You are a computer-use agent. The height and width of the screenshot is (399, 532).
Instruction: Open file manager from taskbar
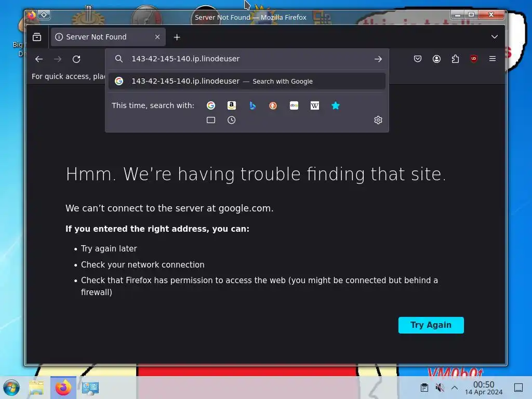(36, 388)
